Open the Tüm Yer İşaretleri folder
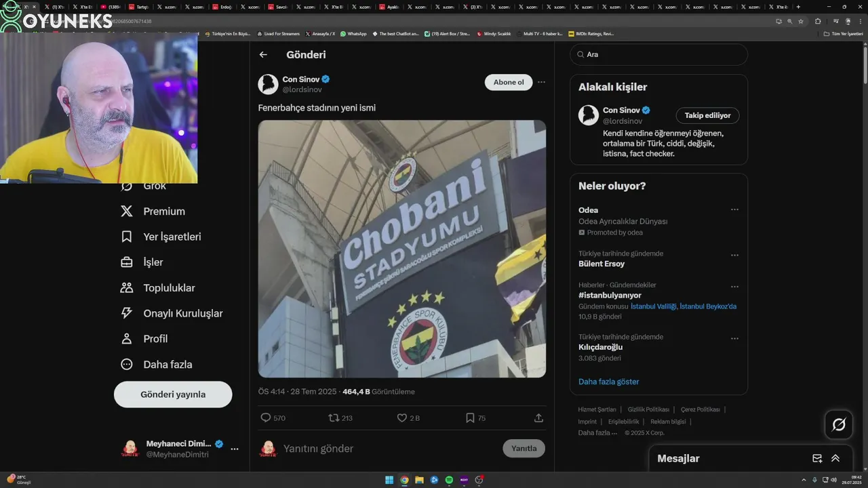Viewport: 868px width, 488px height. [x=843, y=33]
